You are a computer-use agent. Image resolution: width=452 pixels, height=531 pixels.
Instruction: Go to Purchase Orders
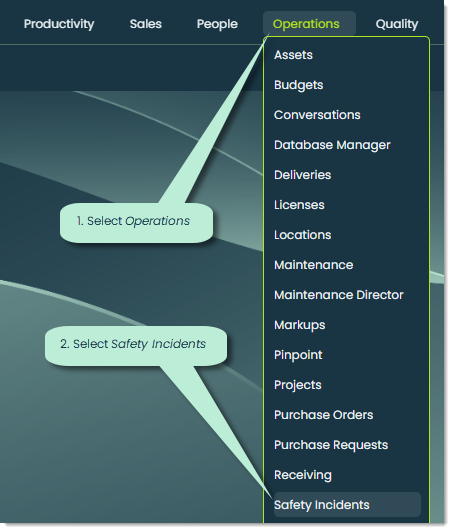tap(323, 415)
